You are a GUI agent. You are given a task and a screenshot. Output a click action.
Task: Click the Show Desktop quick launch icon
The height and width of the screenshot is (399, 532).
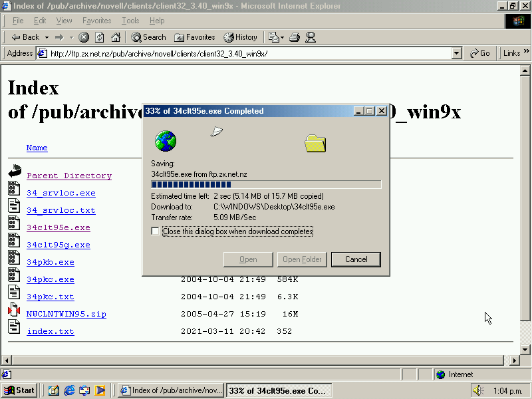pos(53,390)
